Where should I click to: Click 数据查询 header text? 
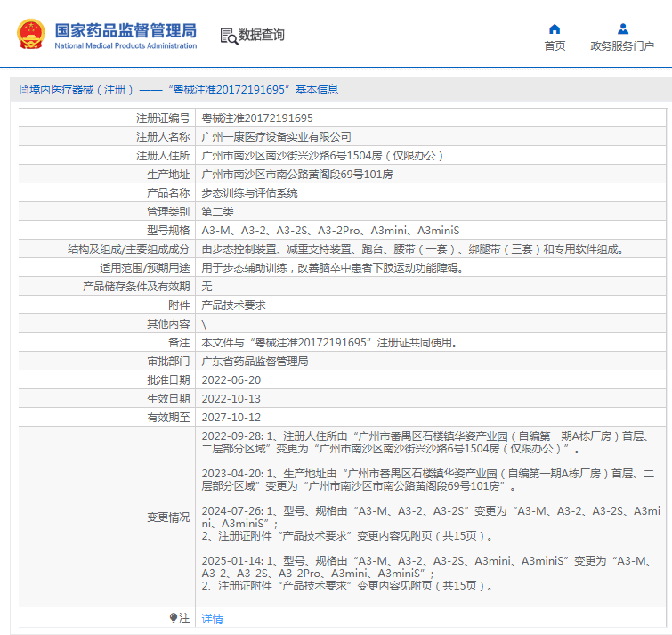(262, 35)
